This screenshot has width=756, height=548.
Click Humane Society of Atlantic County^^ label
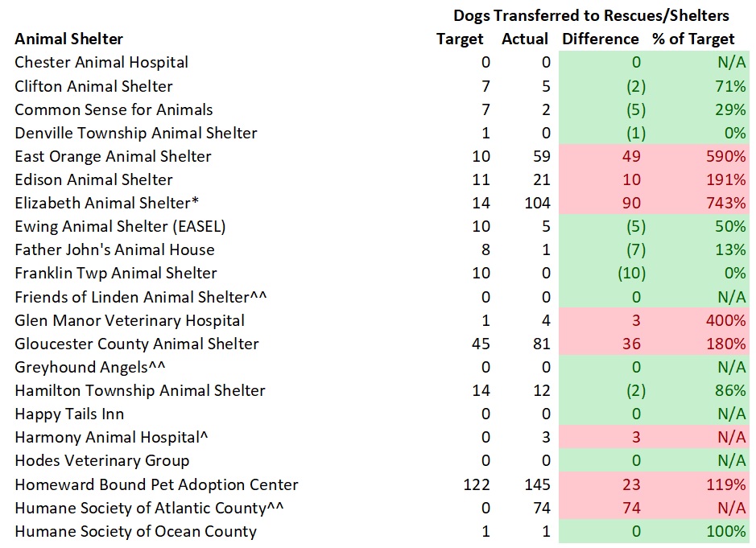(150, 508)
